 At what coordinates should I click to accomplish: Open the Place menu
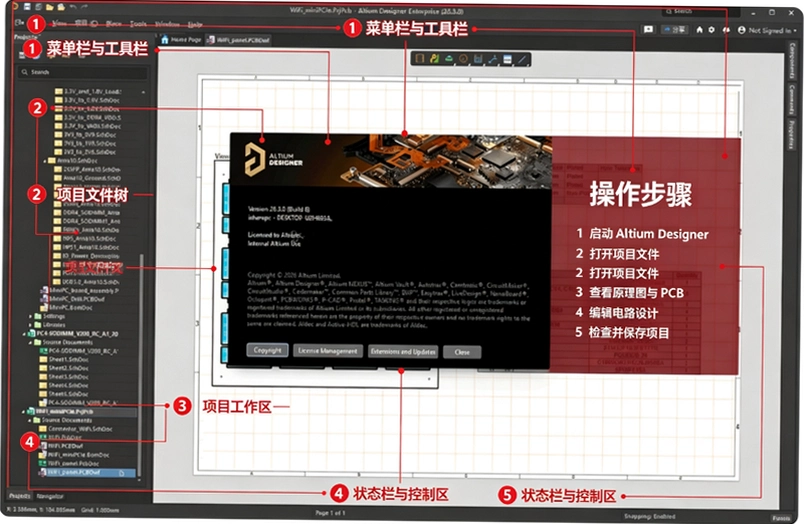point(113,24)
